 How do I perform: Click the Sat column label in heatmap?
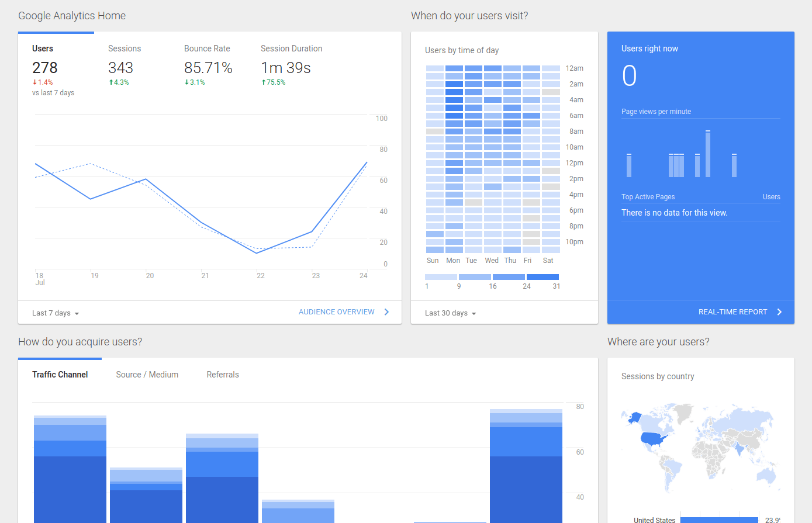[548, 261]
